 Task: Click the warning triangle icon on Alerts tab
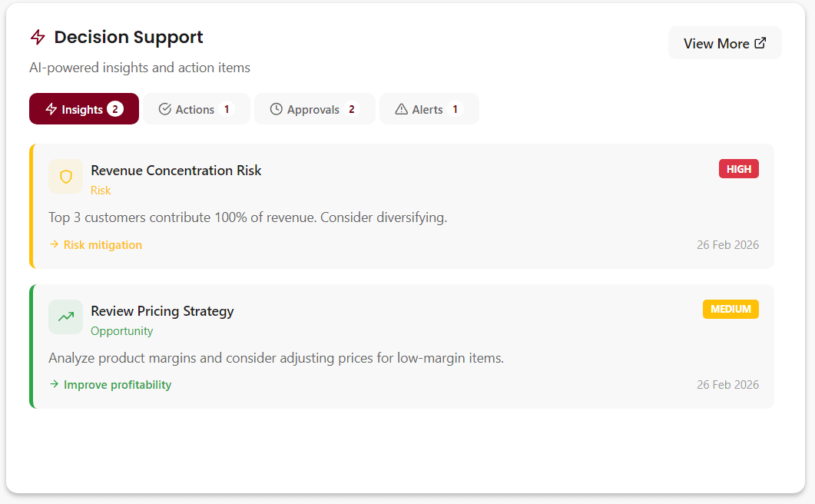click(400, 109)
